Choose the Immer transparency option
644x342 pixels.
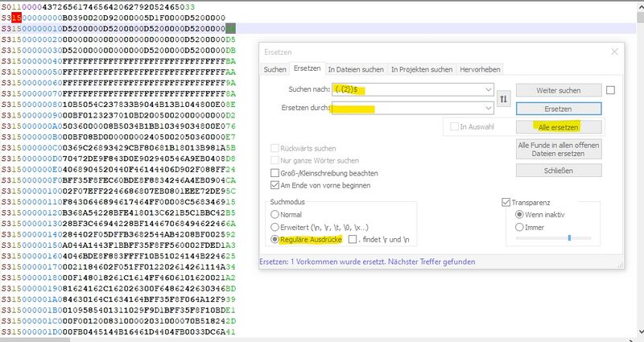[519, 227]
